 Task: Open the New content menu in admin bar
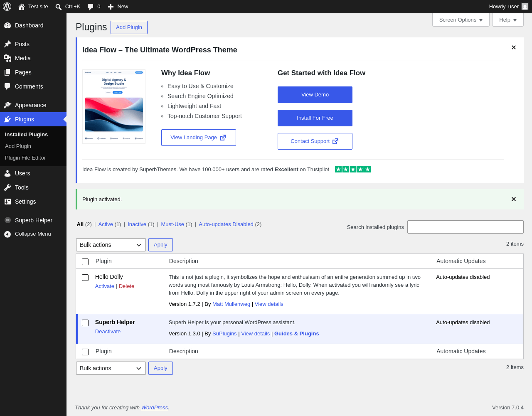point(118,7)
